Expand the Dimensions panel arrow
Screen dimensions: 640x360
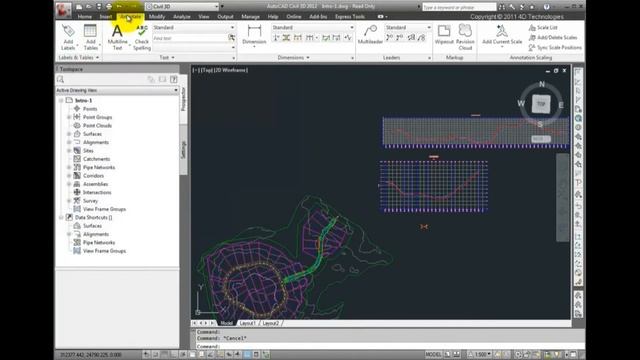[x=308, y=58]
